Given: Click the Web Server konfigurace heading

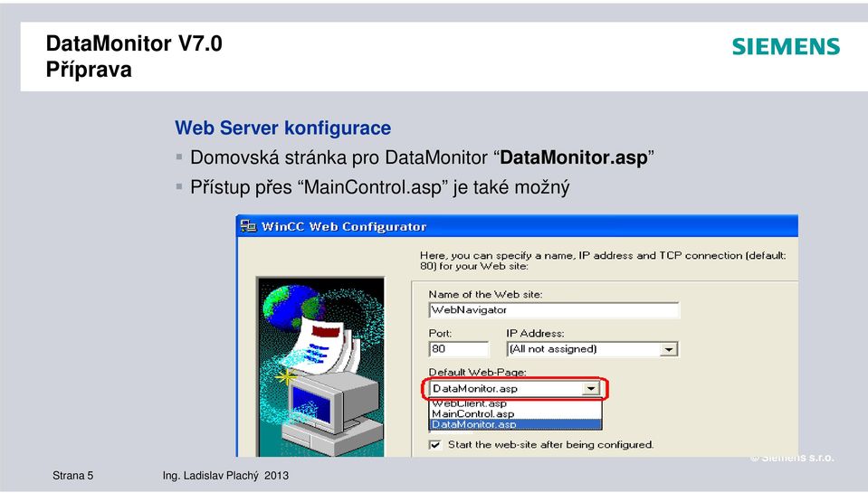Looking at the screenshot, I should tap(283, 128).
